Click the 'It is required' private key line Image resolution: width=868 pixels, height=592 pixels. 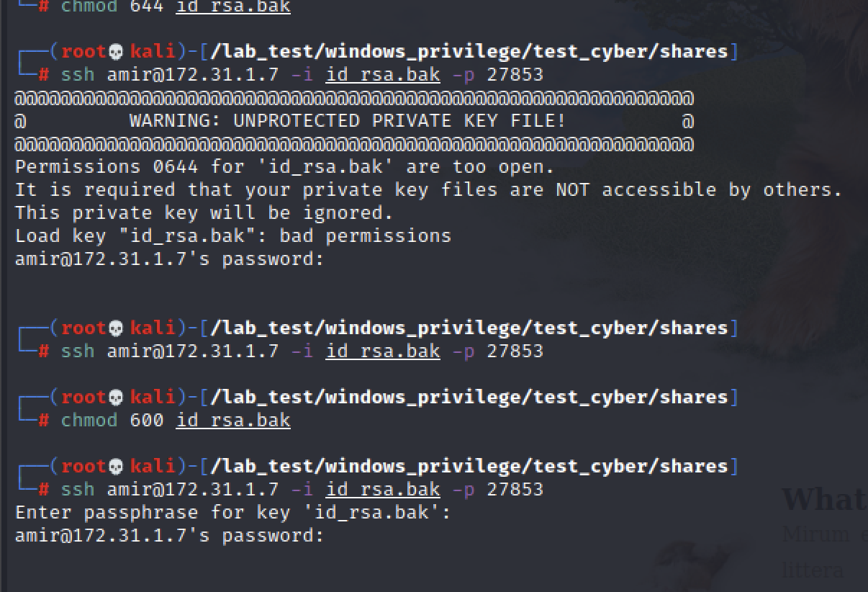coord(428,190)
